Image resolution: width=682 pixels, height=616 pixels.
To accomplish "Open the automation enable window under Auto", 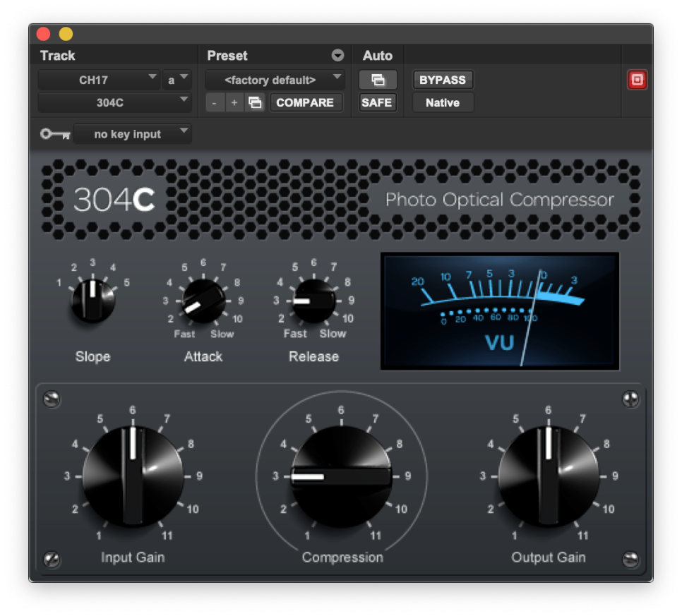I will tap(378, 80).
